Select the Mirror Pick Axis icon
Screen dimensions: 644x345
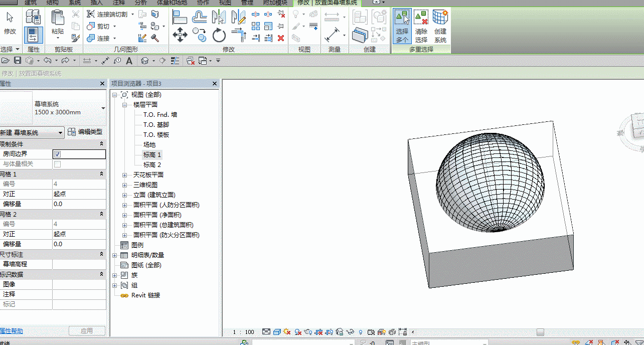(x=219, y=17)
